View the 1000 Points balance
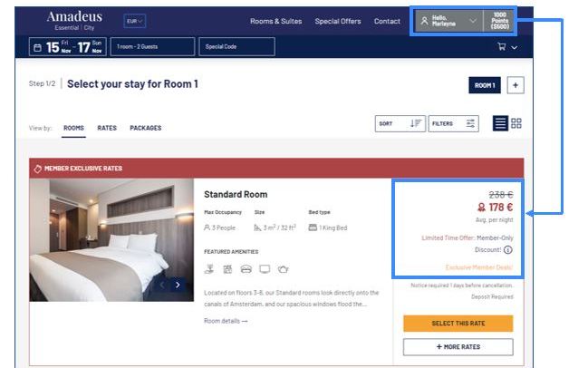The image size is (588, 368). point(499,21)
